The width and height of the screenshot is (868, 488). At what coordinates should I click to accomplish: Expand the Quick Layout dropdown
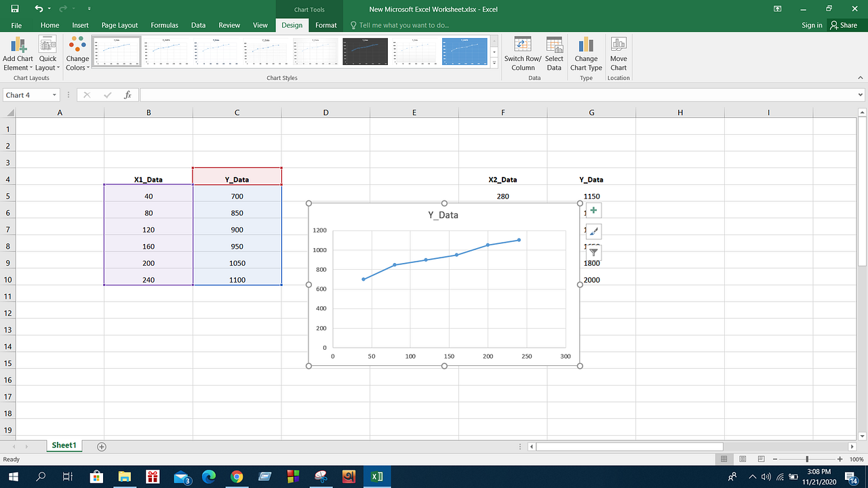click(x=47, y=54)
